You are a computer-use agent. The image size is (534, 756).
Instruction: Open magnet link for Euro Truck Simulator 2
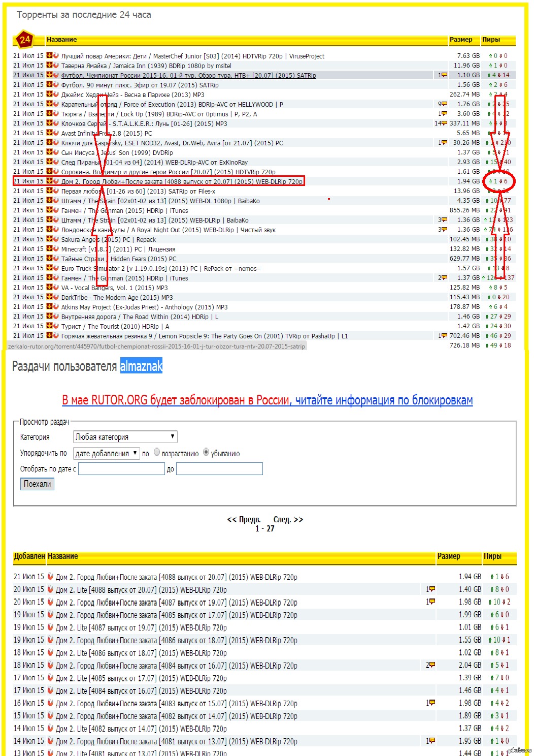pyautogui.click(x=56, y=268)
